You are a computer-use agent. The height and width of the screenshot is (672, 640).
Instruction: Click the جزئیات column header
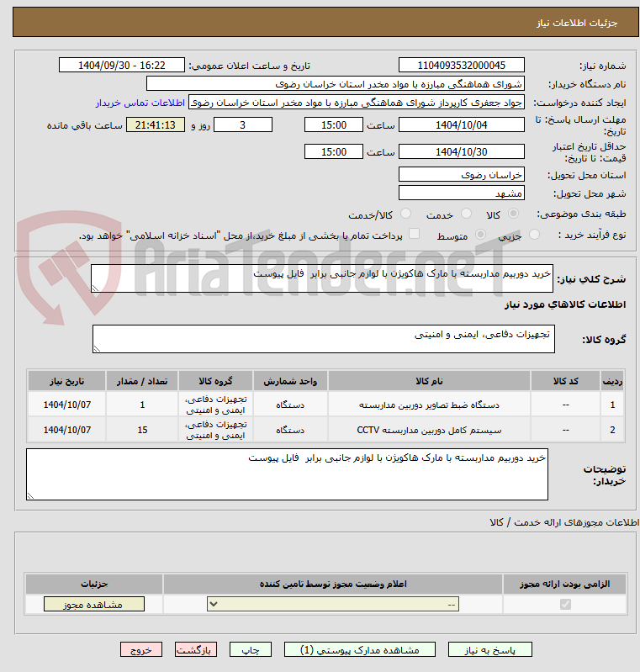(x=94, y=584)
